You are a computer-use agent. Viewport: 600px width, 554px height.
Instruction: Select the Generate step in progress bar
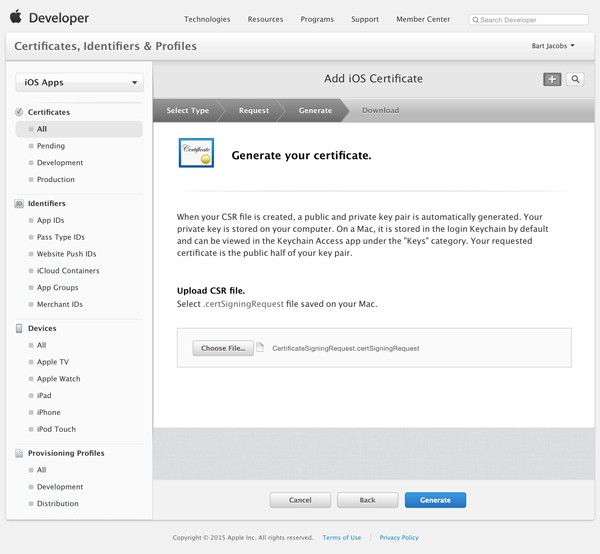coord(315,110)
